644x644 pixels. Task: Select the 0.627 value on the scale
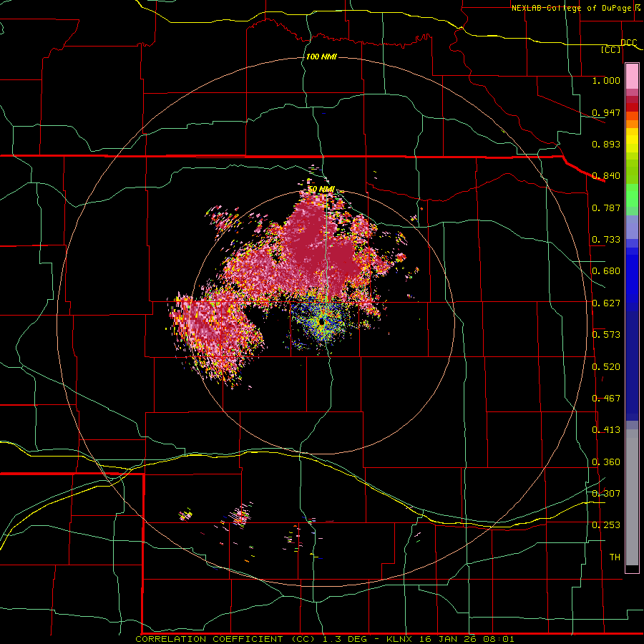click(x=606, y=303)
